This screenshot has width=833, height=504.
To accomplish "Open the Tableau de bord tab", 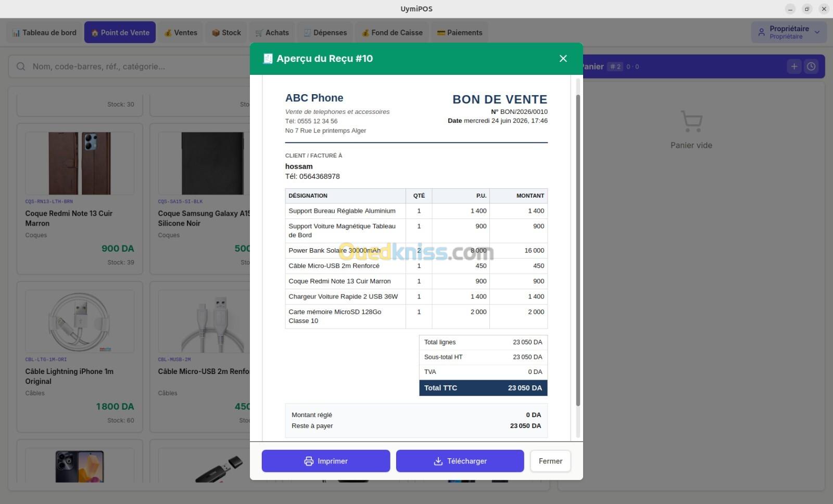I will [44, 32].
